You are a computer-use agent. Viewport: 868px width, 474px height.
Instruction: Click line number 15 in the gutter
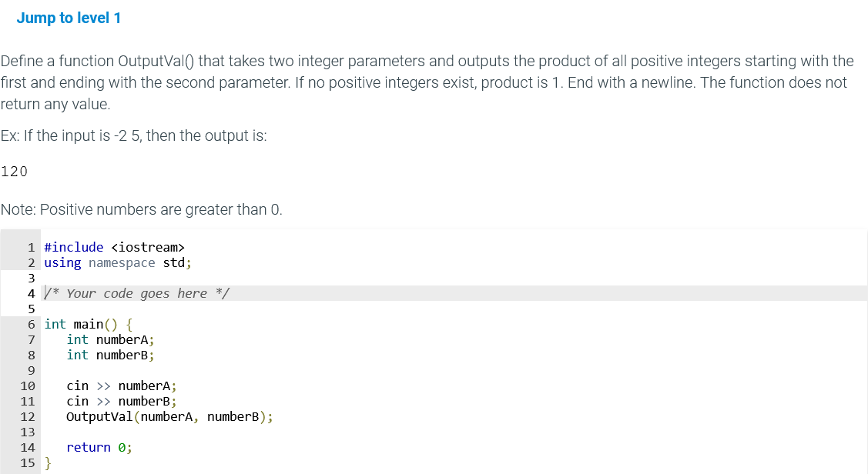(28, 463)
